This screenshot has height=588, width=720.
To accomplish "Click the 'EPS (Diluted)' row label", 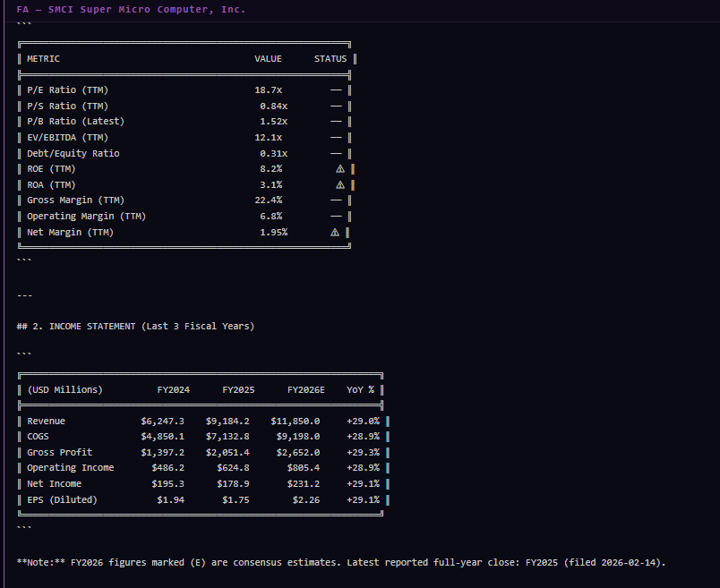I will pyautogui.click(x=62, y=500).
